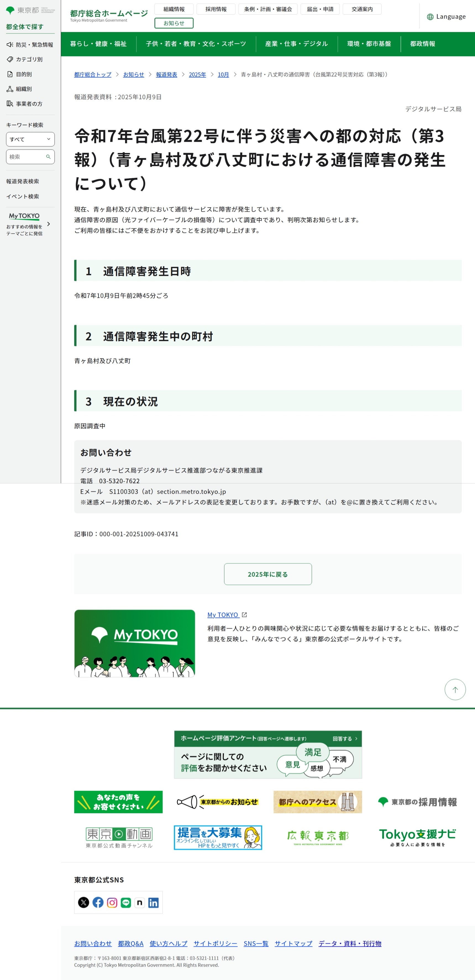Open the 産業・仕事・デジタル menu

pyautogui.click(x=296, y=44)
